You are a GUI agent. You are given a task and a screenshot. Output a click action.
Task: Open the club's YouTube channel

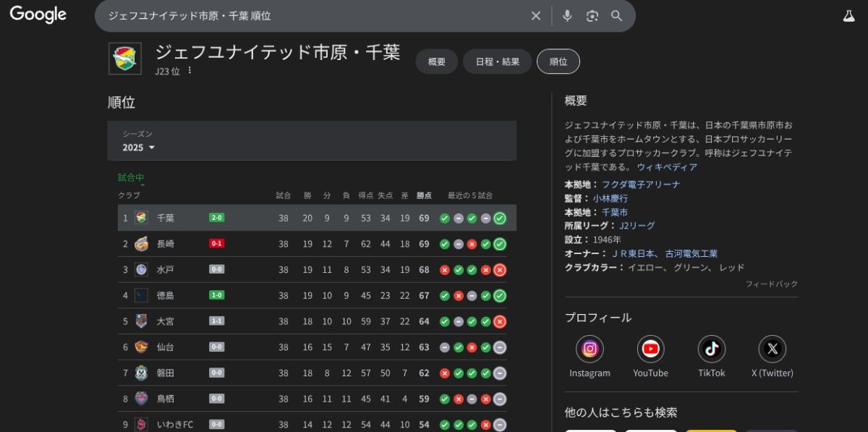(x=650, y=350)
